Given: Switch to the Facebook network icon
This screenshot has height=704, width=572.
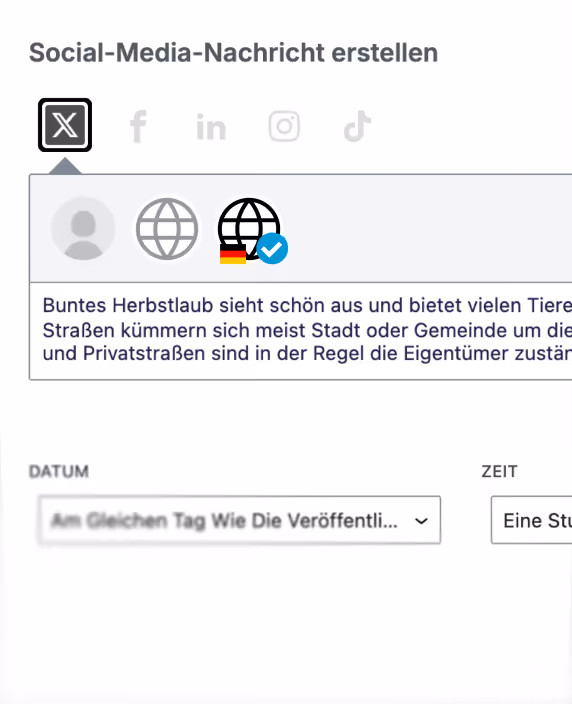Looking at the screenshot, I should tap(138, 126).
